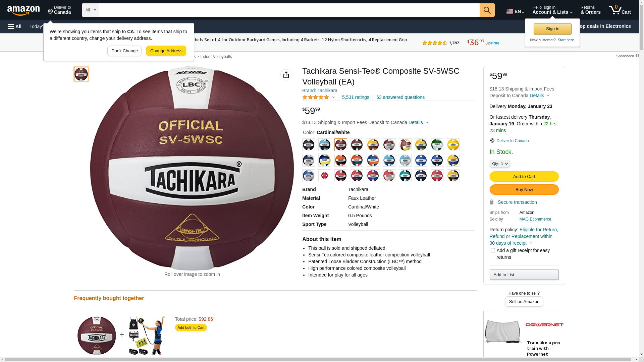Image resolution: width=644 pixels, height=362 pixels.
Task: Select the first color swatch
Action: [309, 145]
